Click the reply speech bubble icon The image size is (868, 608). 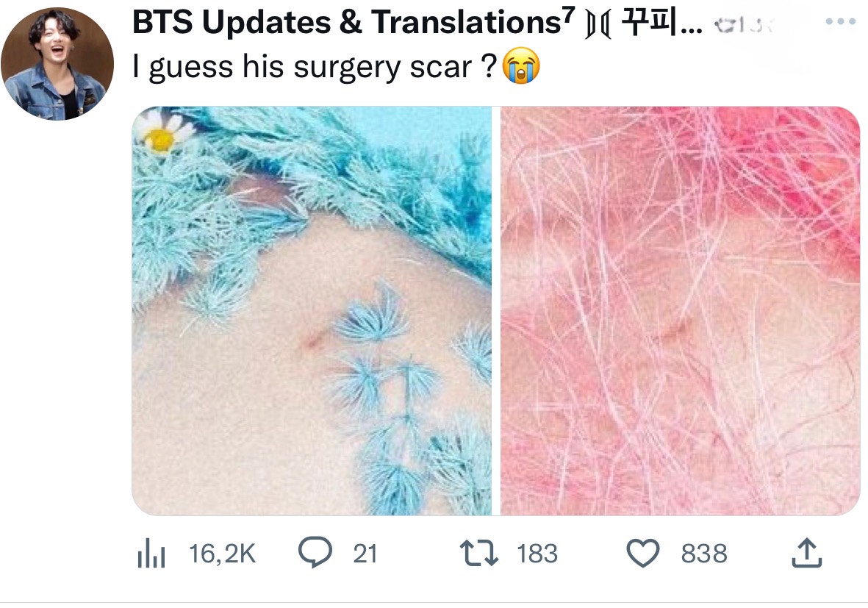(x=315, y=552)
